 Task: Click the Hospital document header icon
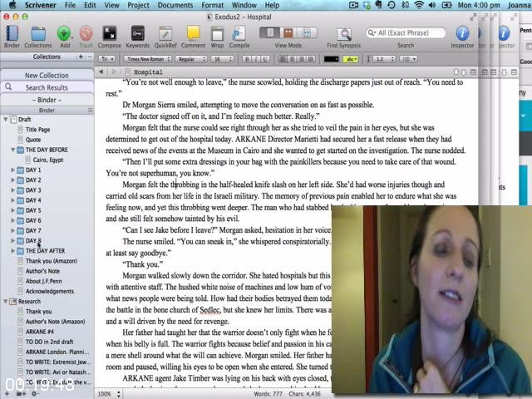pos(127,71)
